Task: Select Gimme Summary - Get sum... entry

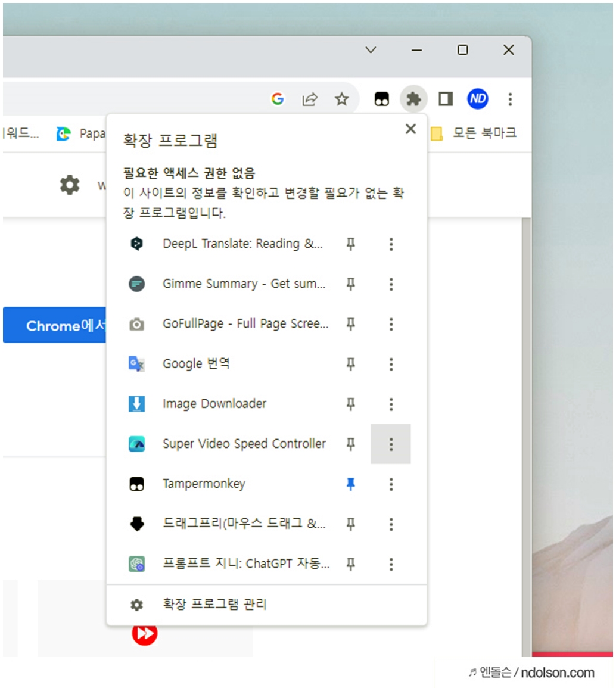Action: 244,284
